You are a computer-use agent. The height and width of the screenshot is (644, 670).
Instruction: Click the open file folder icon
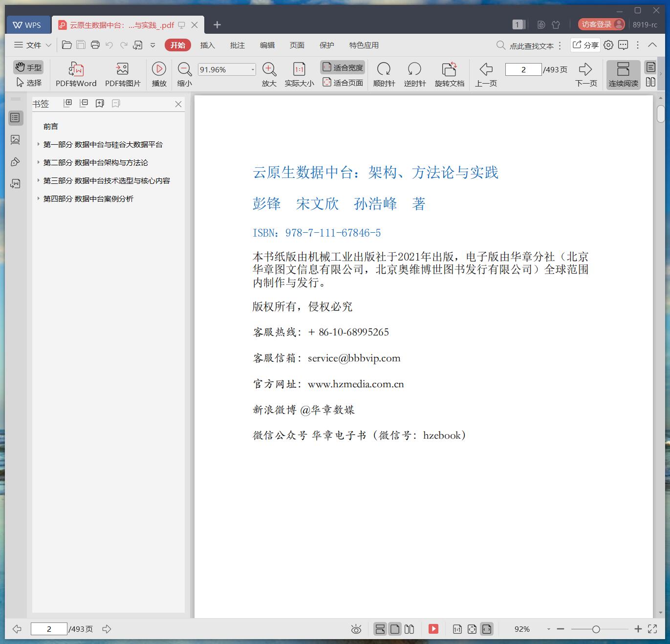pos(67,45)
